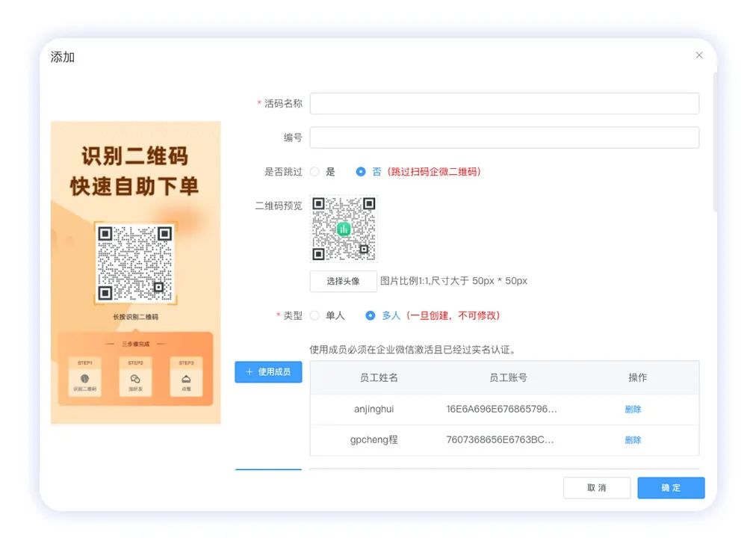Click the 使用成员 add button

pyautogui.click(x=268, y=372)
